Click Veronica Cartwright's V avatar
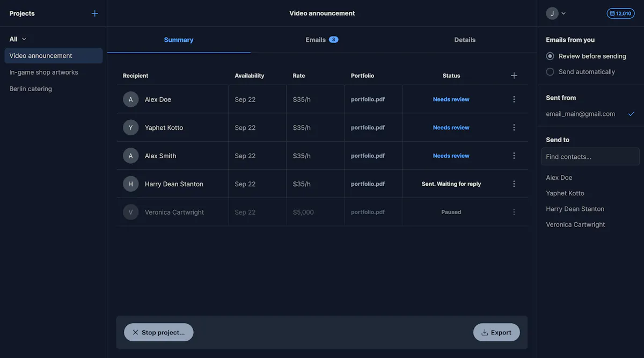 130,212
